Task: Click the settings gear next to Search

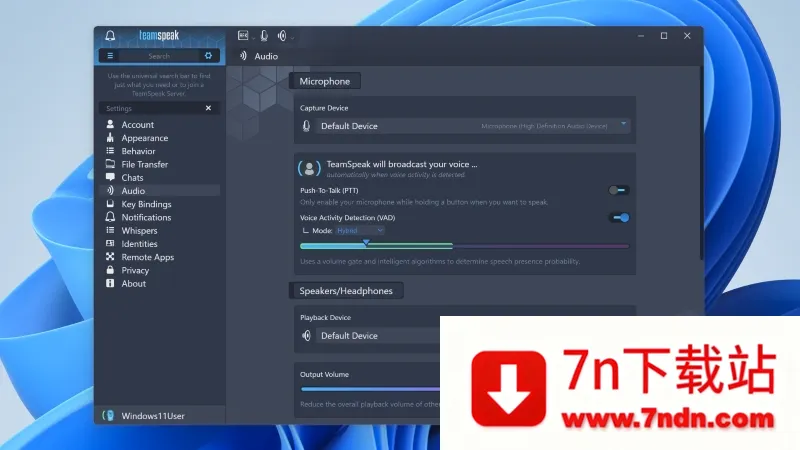Action: pyautogui.click(x=208, y=56)
